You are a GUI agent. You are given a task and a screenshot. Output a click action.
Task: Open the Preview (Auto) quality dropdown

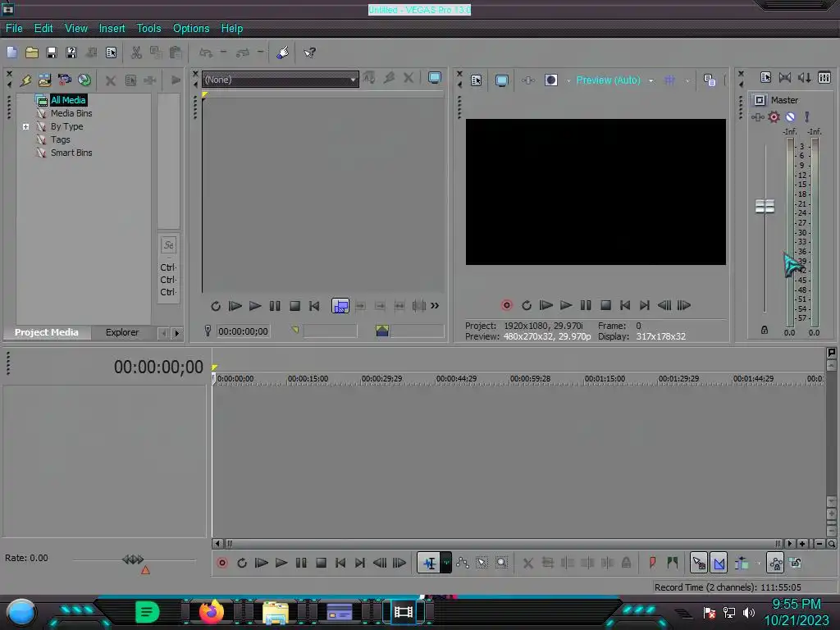(651, 81)
